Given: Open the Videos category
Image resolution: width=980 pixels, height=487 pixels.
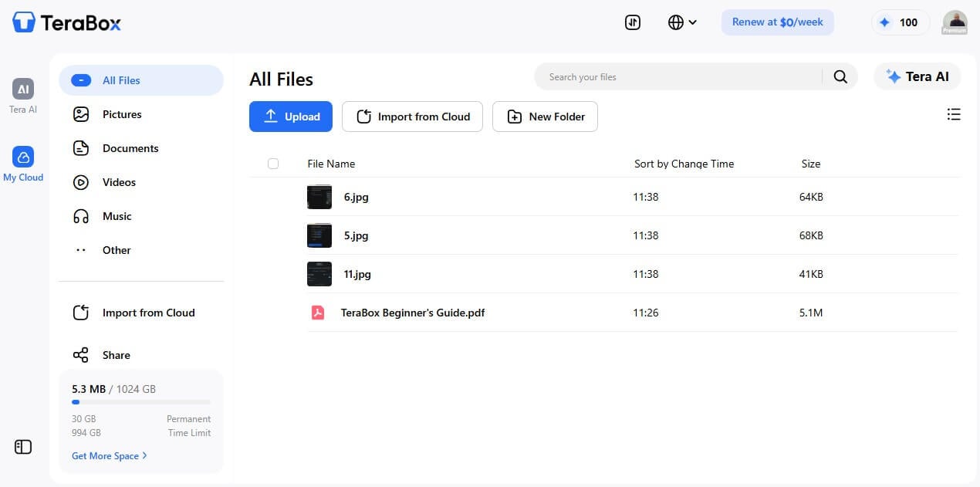Looking at the screenshot, I should point(141,182).
